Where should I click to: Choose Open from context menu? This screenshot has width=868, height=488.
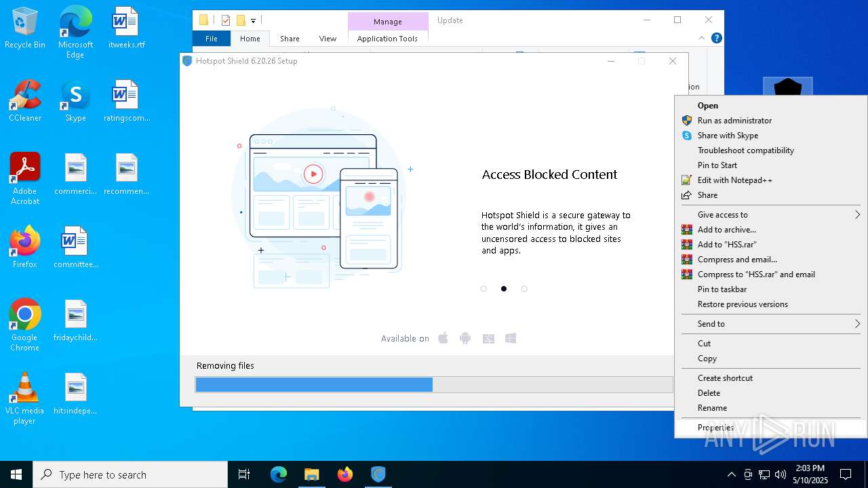(x=771, y=106)
